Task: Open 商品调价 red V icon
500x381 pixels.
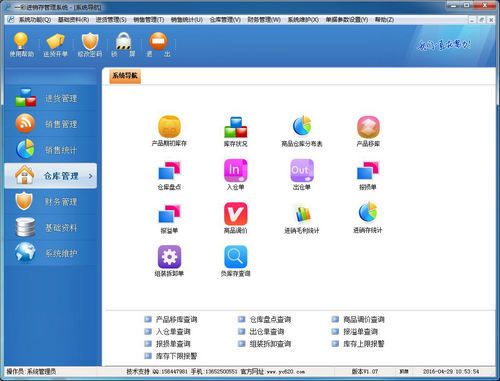Action: click(x=235, y=218)
